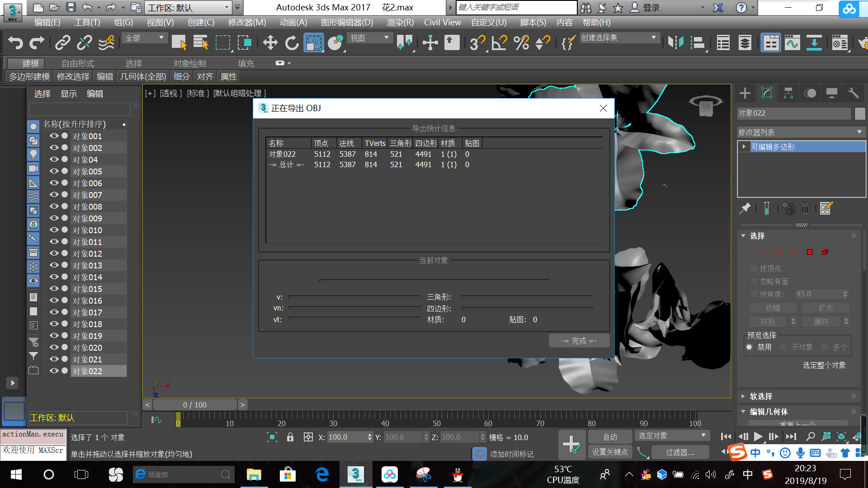The image size is (868, 488).
Task: Select the Polygon sub-object mode icon
Action: (810, 252)
